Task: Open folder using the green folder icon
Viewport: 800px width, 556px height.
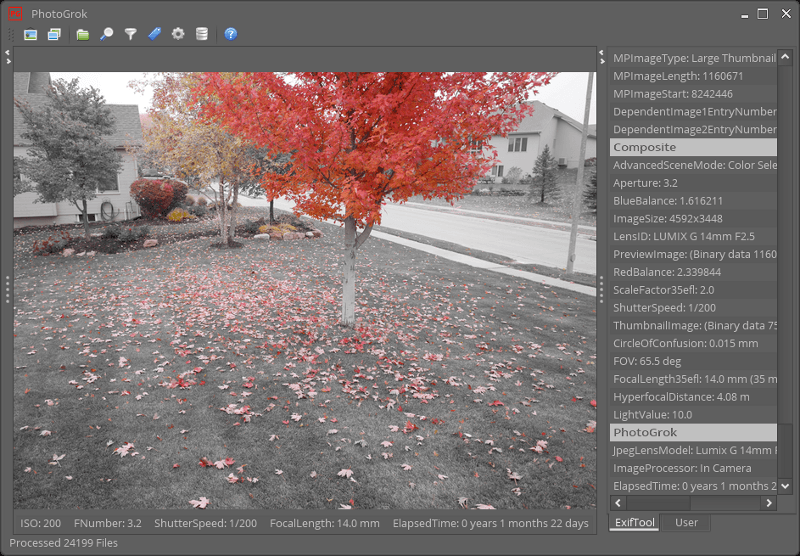Action: (83, 34)
